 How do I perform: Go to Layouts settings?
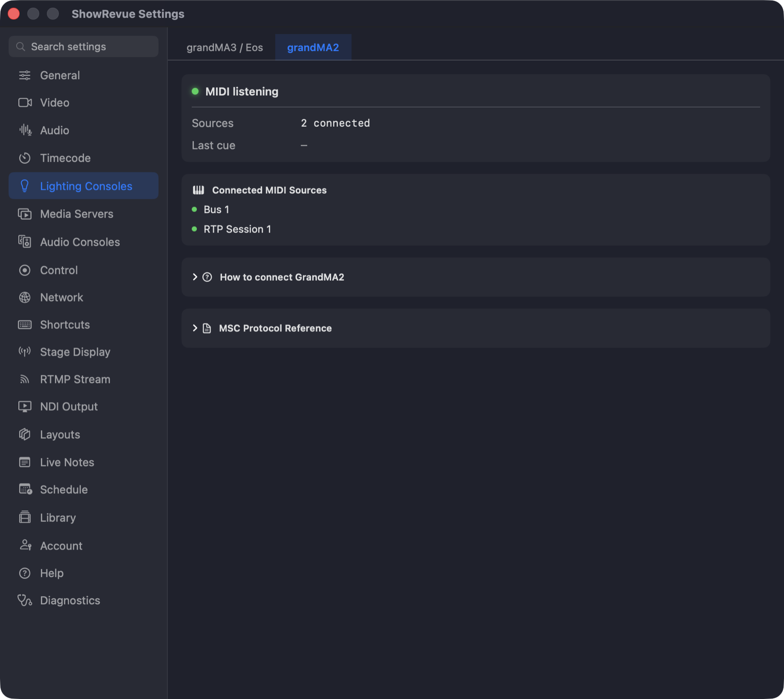[x=84, y=434]
